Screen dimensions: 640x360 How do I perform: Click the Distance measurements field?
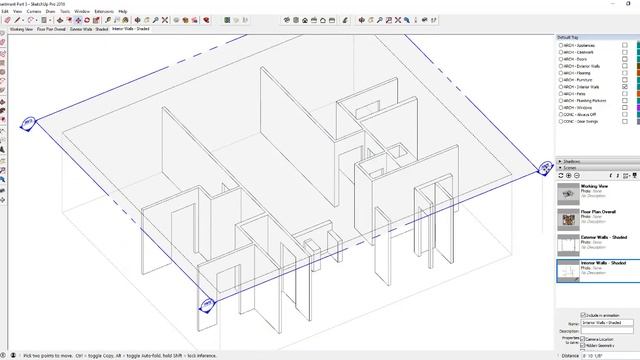tap(610, 356)
